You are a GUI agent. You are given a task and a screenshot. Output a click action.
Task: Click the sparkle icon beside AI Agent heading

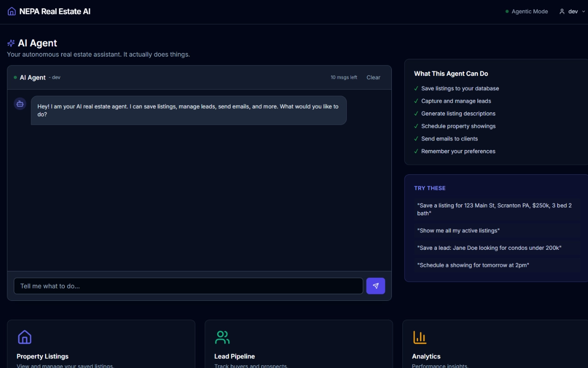point(11,43)
